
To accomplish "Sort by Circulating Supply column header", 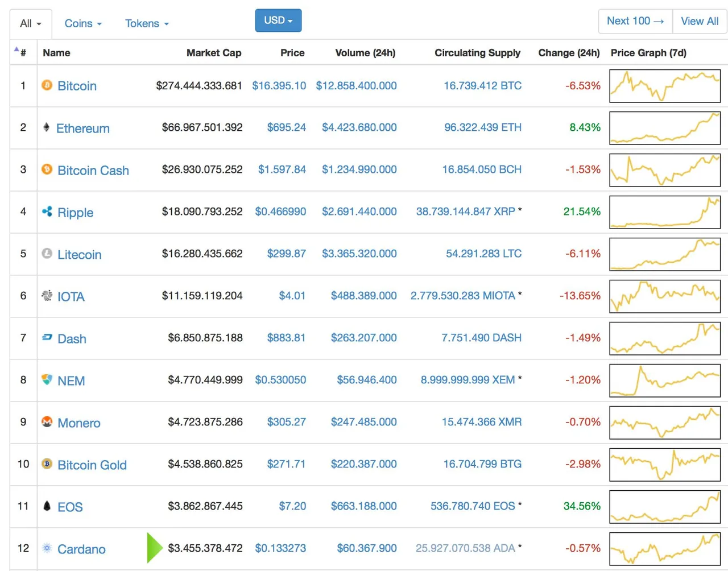I will [477, 53].
